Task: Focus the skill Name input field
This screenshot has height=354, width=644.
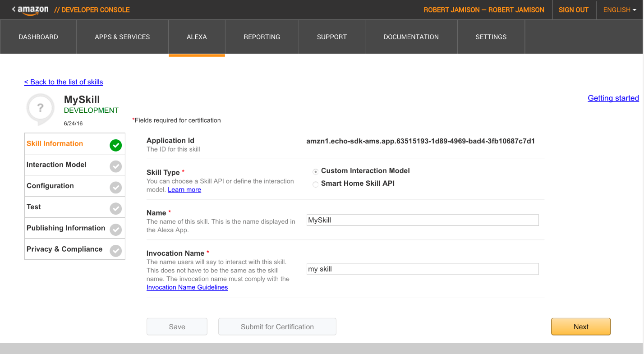Action: click(422, 220)
